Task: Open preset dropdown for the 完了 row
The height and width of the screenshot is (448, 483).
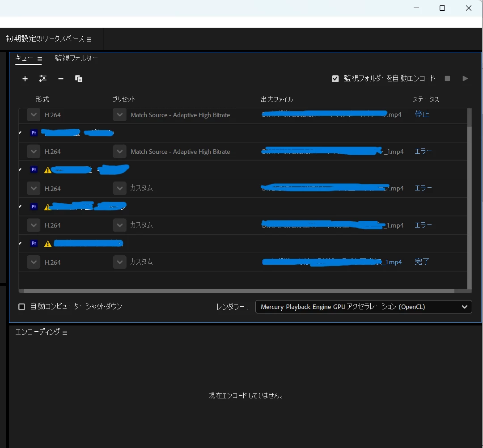Action: click(119, 262)
